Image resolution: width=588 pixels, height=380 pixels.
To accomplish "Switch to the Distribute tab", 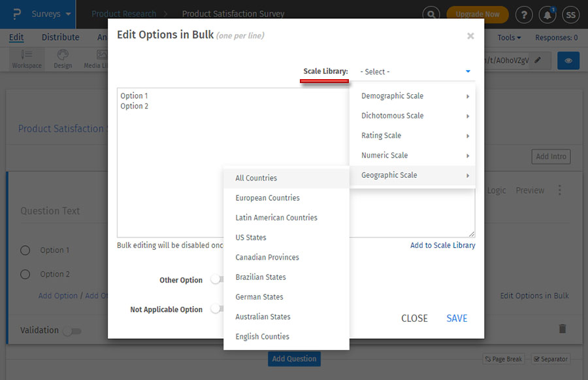I will [x=60, y=37].
